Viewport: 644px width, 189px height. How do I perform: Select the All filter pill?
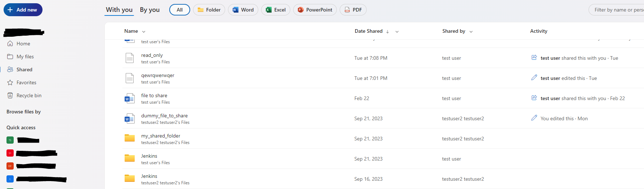179,10
